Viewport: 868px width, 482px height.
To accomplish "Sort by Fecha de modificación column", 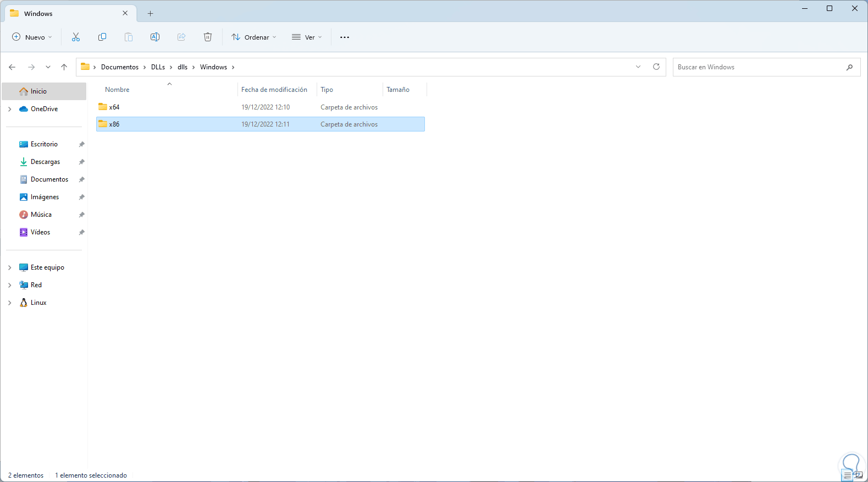I will click(x=274, y=90).
